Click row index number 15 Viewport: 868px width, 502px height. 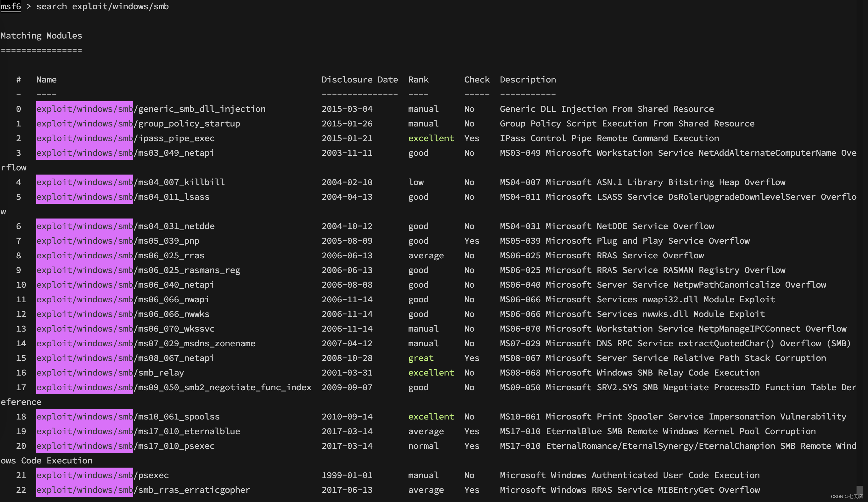tap(21, 358)
